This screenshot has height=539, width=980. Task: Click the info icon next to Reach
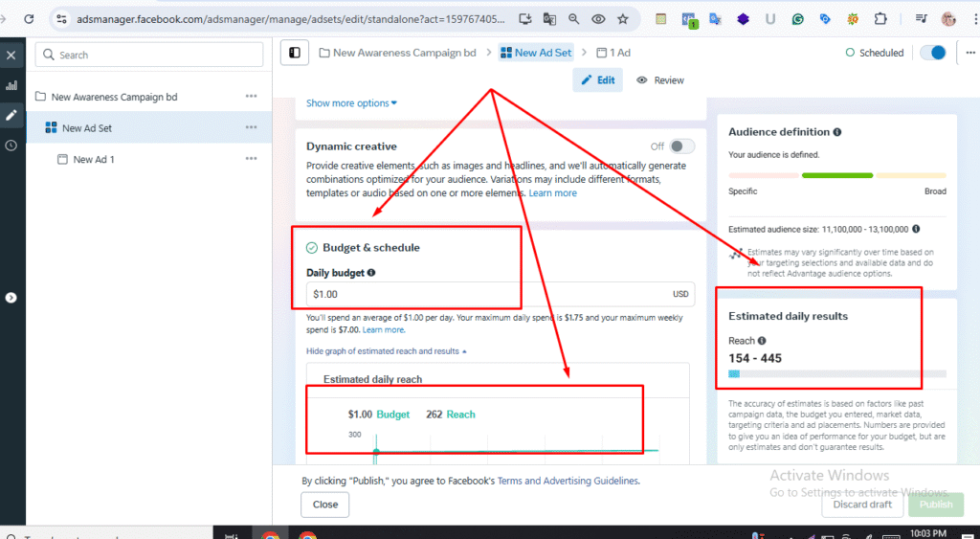point(762,341)
